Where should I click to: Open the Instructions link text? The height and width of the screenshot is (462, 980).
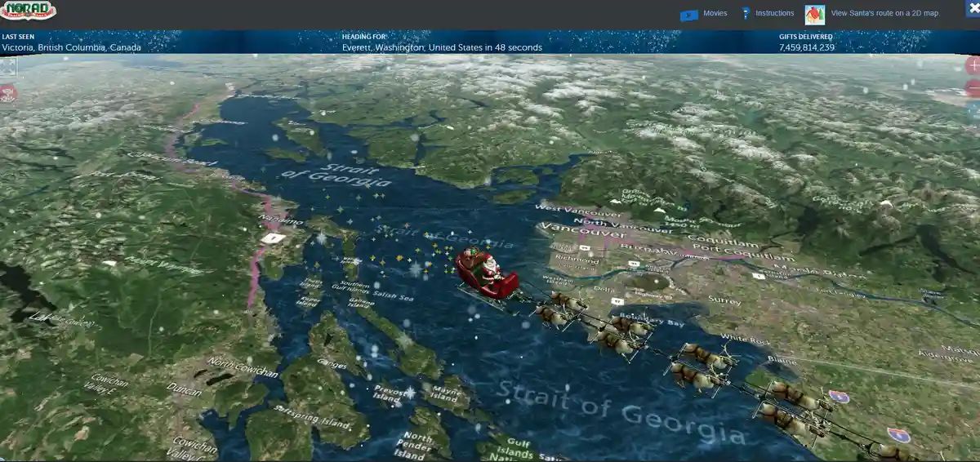pos(774,13)
